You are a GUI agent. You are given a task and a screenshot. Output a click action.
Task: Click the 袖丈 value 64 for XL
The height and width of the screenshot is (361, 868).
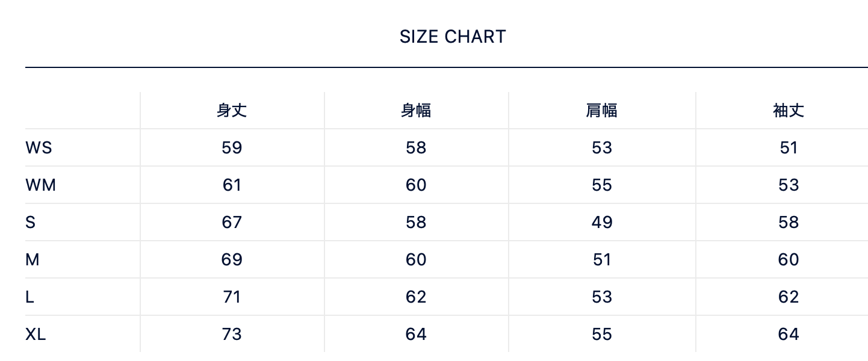pos(789,335)
